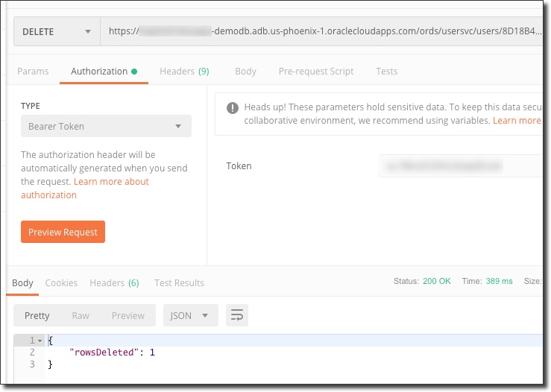Open the Pre-request Script tab
551x392 pixels.
[x=316, y=72]
